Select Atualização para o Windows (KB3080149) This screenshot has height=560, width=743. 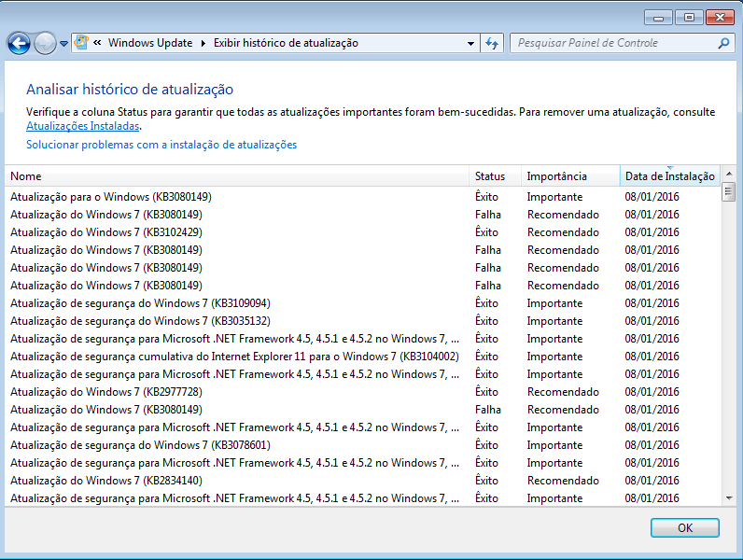click(362, 197)
